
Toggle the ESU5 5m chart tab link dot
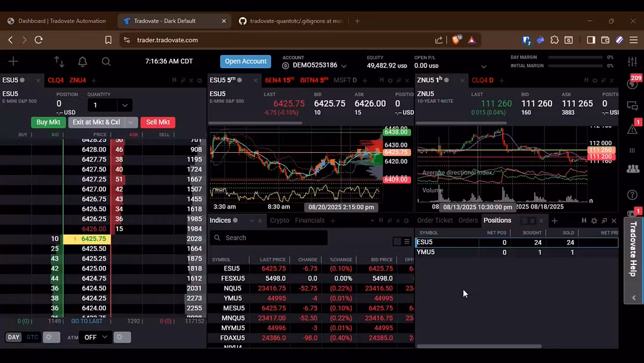[240, 80]
